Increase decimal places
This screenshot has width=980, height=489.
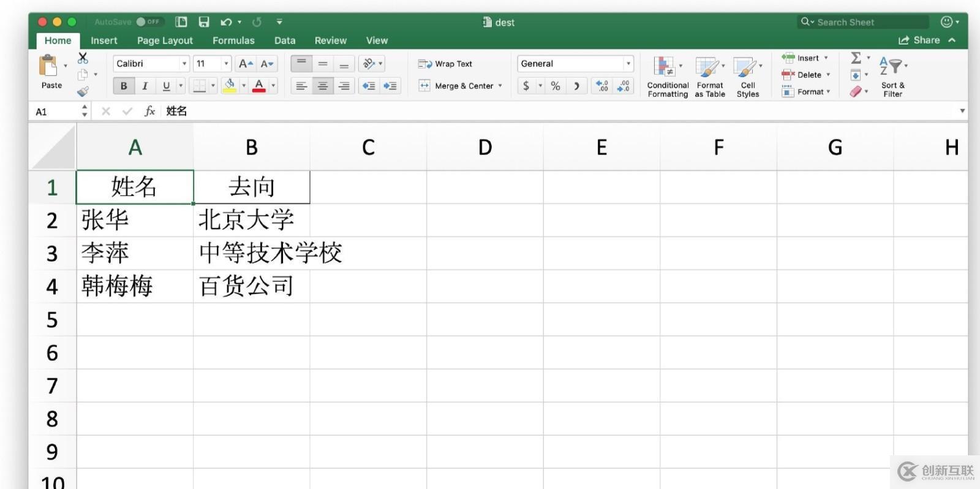pyautogui.click(x=602, y=86)
